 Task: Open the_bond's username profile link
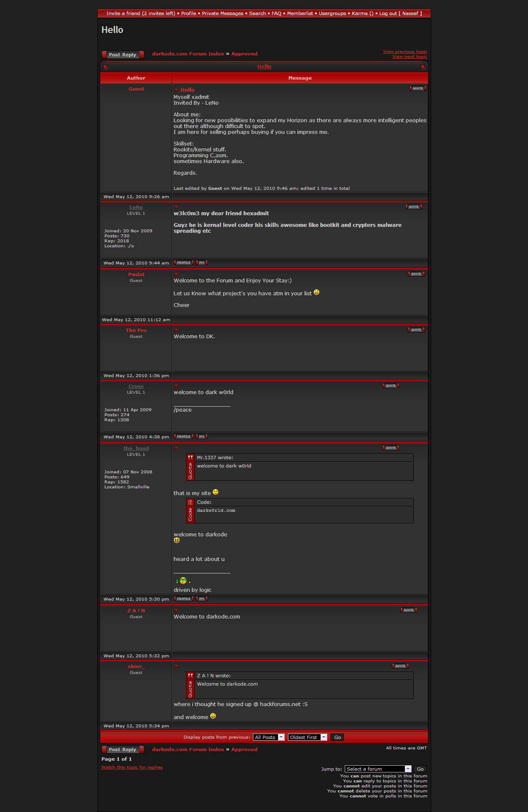[x=136, y=448]
